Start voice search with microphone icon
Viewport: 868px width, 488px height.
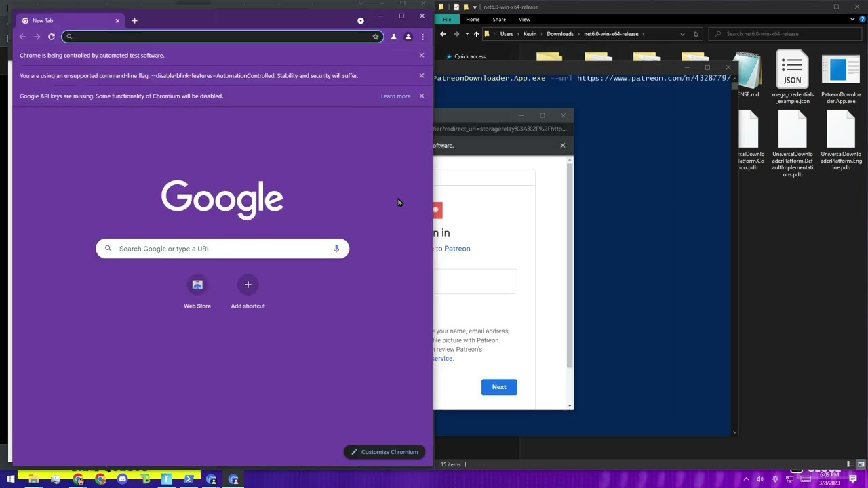pyautogui.click(x=336, y=249)
